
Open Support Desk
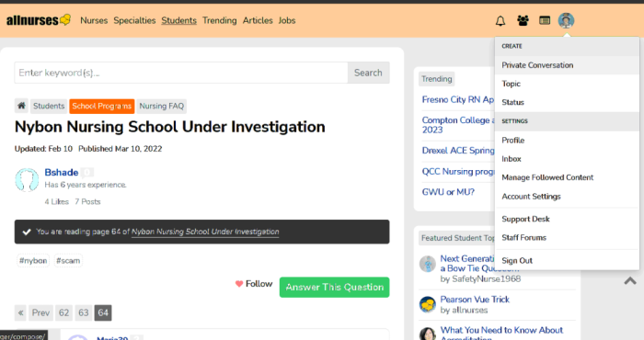click(x=567, y=219)
